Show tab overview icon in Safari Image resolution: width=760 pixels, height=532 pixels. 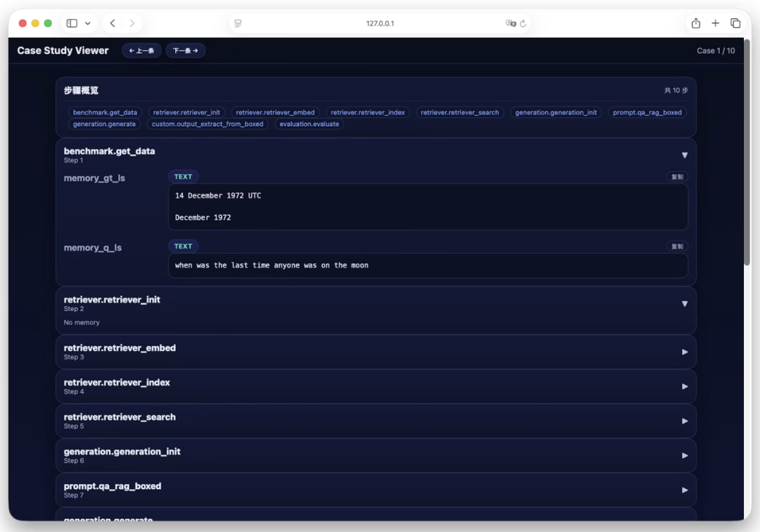735,23
